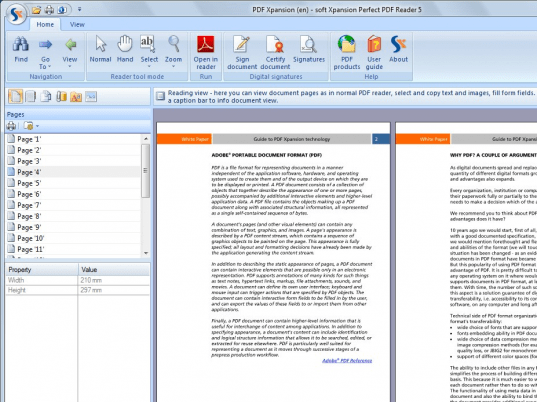The height and width of the screenshot is (402, 537).
Task: Select Page '7' in the Pages list
Action: (x=74, y=205)
